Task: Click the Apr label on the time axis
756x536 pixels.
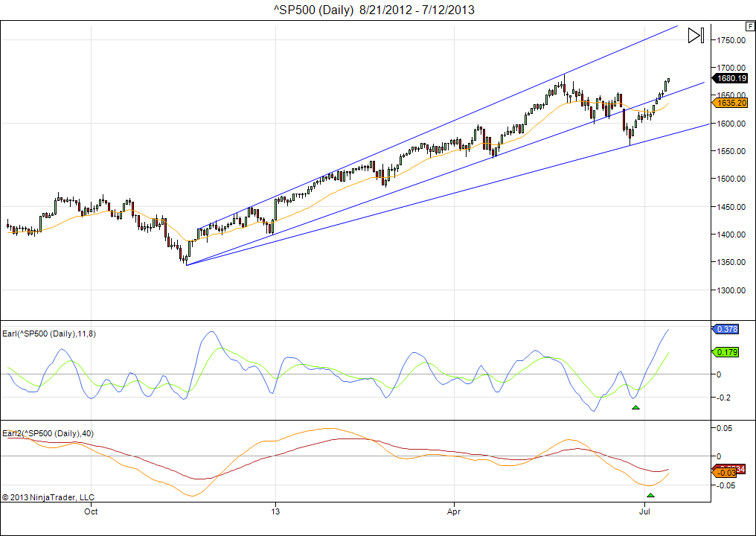Action: 454,511
